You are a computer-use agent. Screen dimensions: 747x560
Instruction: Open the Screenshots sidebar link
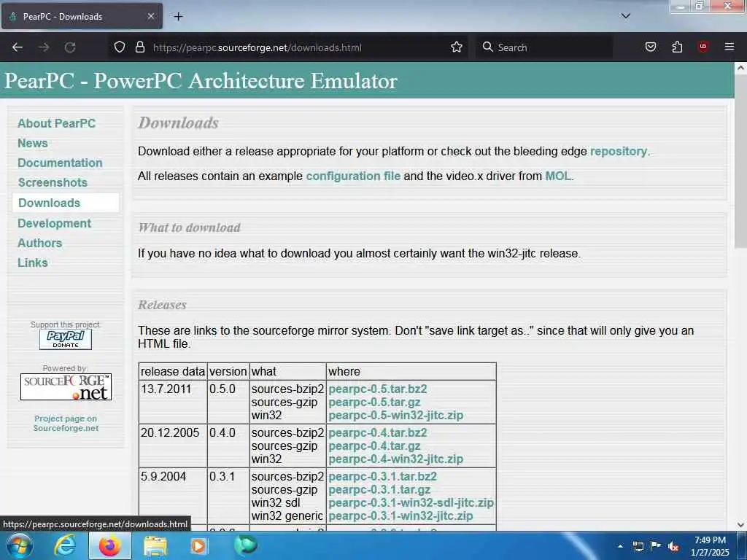(x=53, y=182)
